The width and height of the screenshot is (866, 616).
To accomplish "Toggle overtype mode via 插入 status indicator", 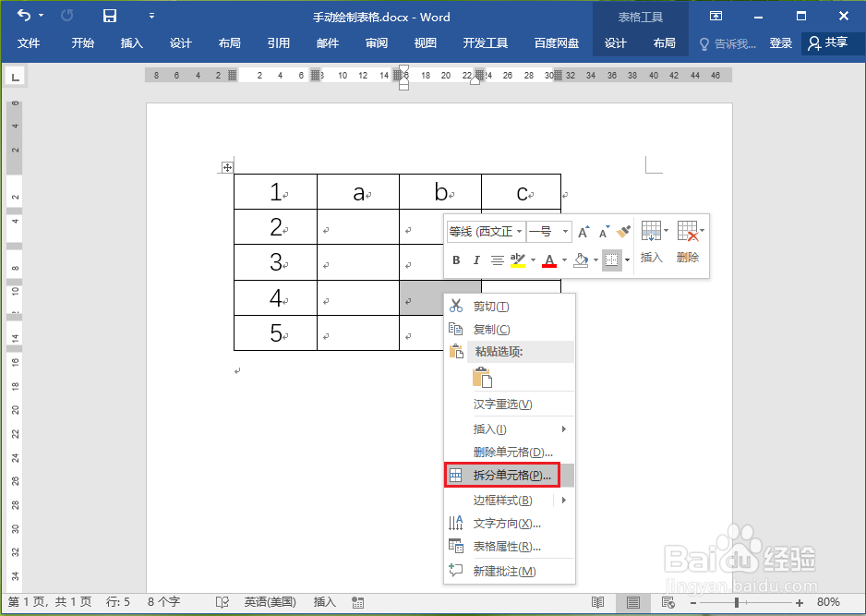I will (x=324, y=602).
